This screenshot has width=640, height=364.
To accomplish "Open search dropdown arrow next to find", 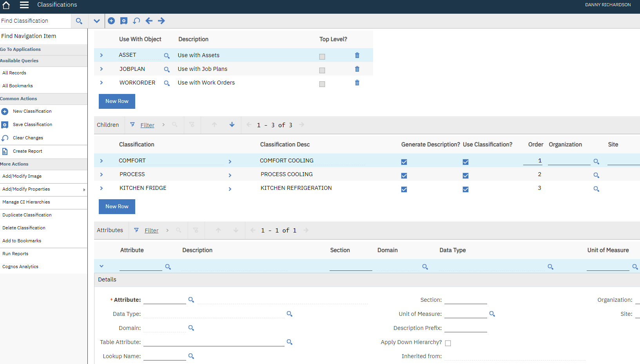I will tap(97, 21).
